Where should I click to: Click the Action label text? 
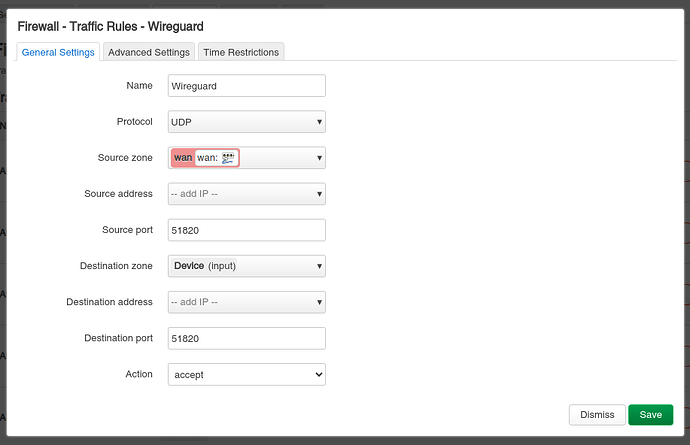(x=139, y=374)
